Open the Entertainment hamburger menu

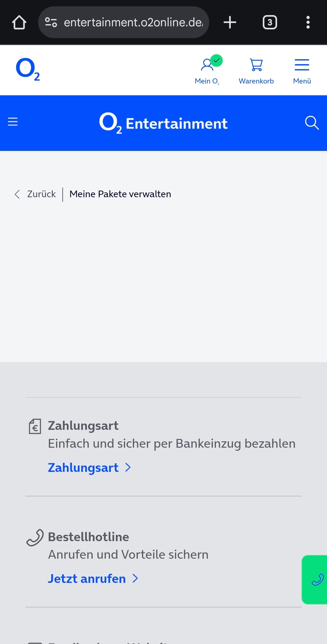(x=13, y=122)
